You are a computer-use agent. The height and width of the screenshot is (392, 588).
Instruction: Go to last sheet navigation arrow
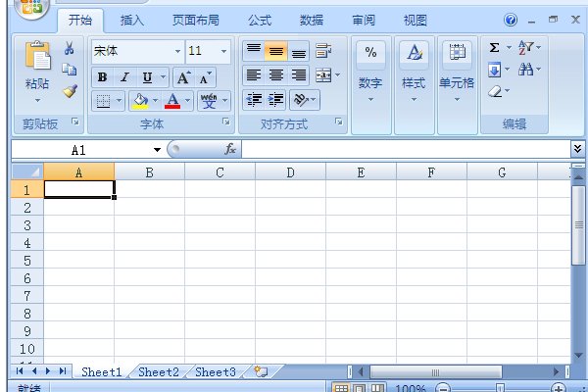click(63, 371)
